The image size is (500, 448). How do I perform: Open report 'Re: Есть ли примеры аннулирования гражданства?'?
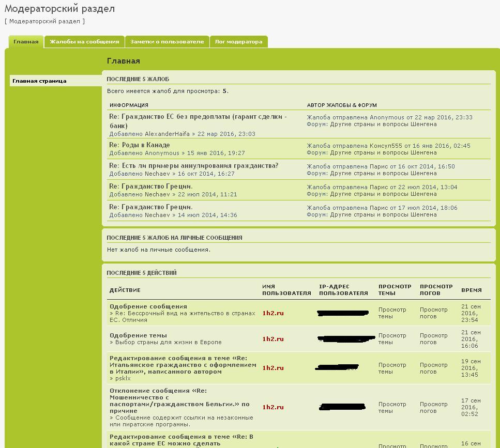coord(193,166)
